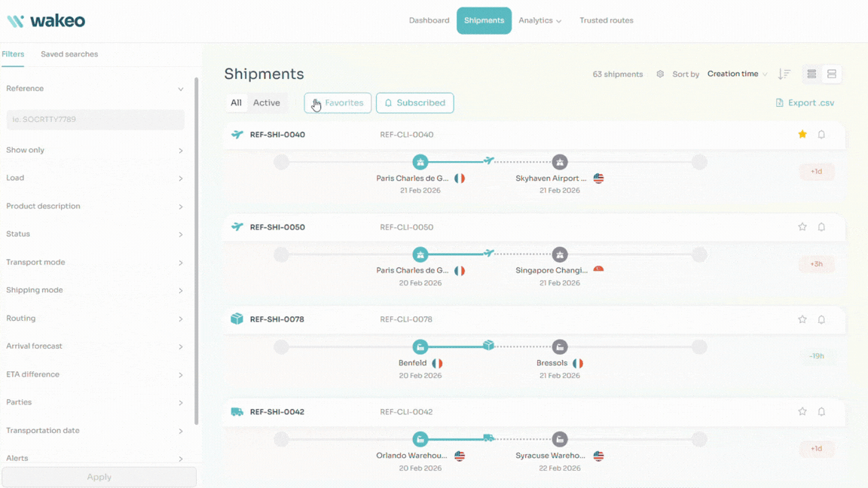The height and width of the screenshot is (488, 868).
Task: Click the package icon for REF-SHI-0078
Action: point(237,319)
